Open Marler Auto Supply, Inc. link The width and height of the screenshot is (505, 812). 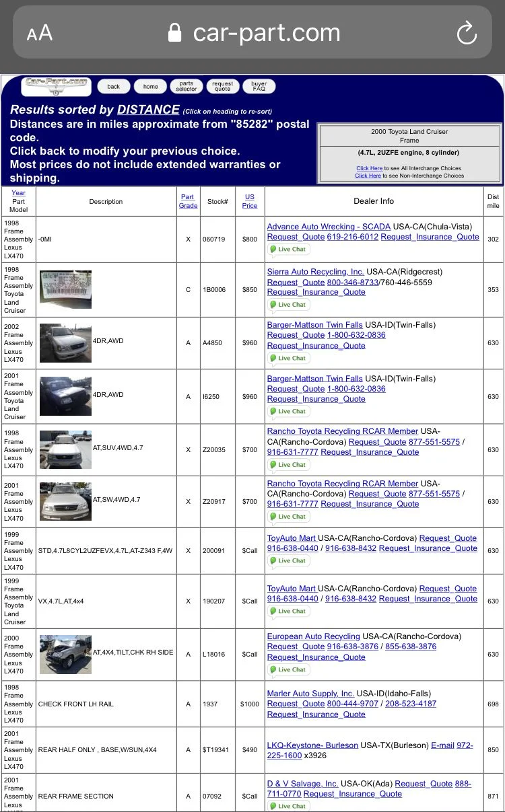coord(310,694)
